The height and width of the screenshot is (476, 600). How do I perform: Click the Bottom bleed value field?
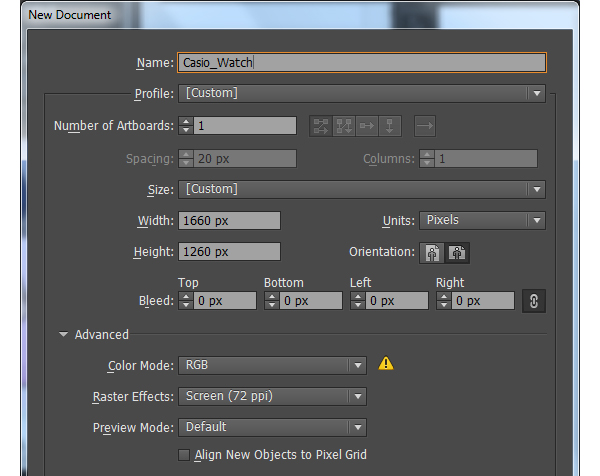coord(311,301)
